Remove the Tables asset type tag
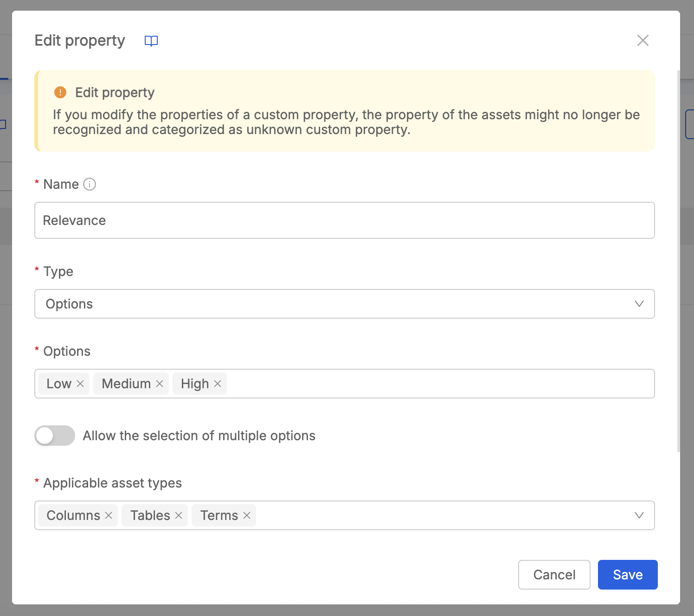Screen dimensions: 694x616 click(x=179, y=515)
